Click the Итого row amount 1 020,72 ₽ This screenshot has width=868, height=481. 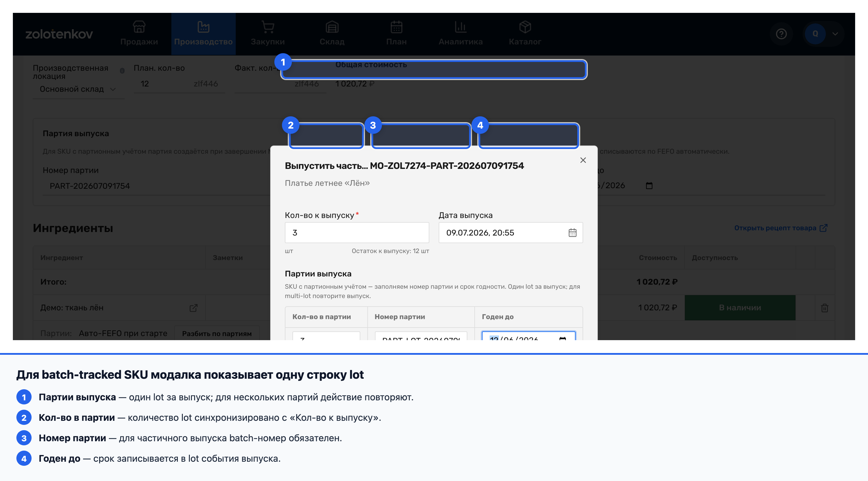(x=657, y=282)
